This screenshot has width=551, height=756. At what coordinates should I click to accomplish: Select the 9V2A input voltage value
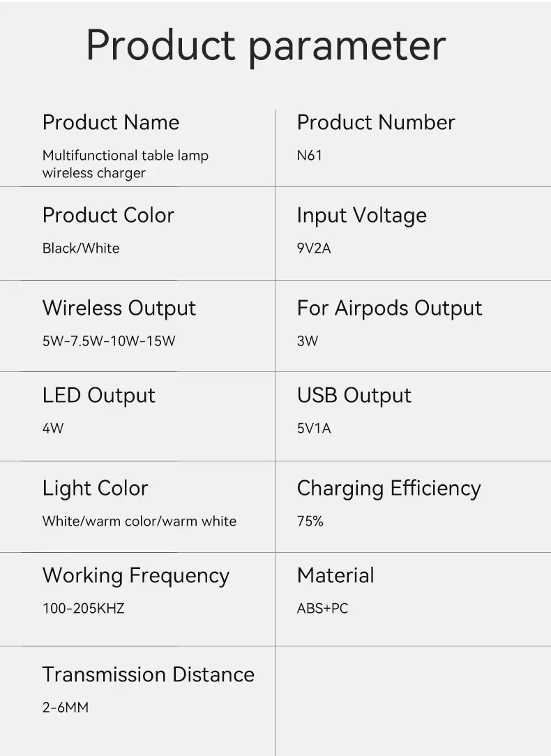pos(314,248)
